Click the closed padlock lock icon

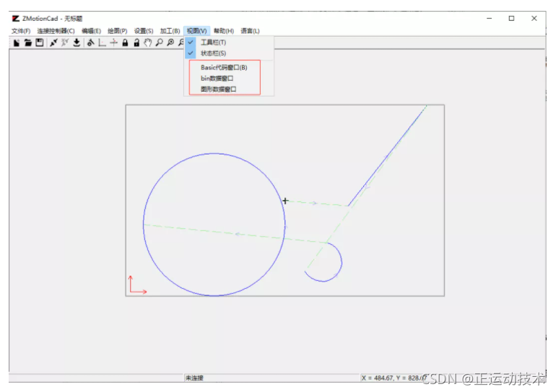125,43
